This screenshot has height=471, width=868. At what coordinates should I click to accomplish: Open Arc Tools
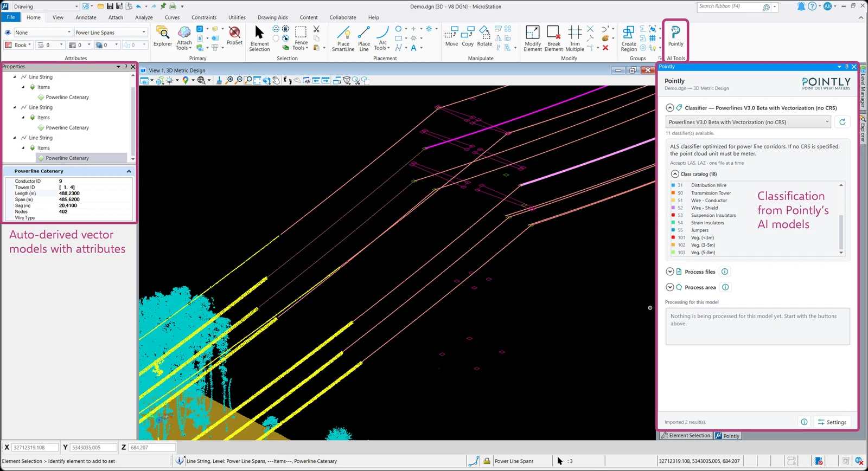382,38
